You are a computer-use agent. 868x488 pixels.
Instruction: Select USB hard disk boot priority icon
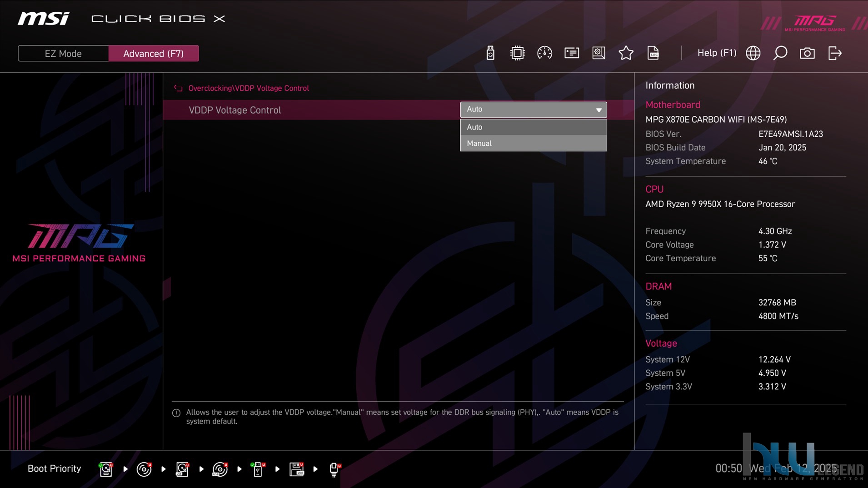182,469
